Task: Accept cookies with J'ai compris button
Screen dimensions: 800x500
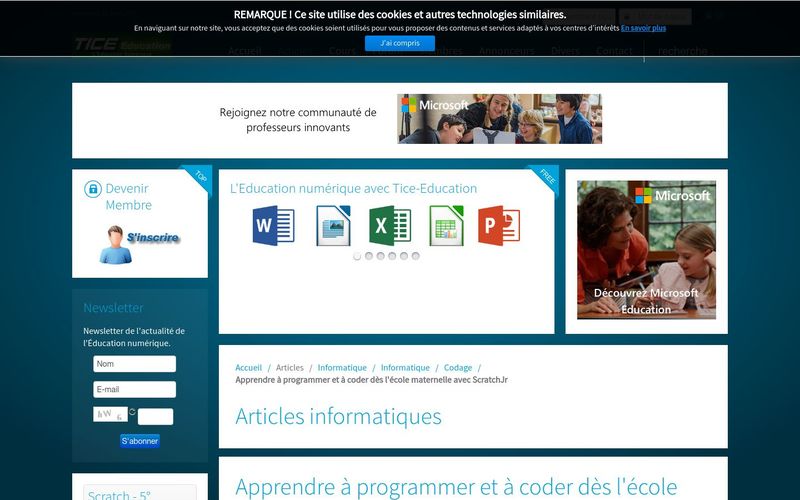Action: pyautogui.click(x=399, y=43)
